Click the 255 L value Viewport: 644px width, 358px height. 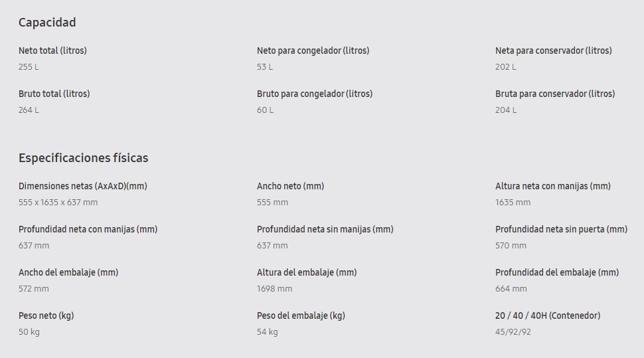29,67
